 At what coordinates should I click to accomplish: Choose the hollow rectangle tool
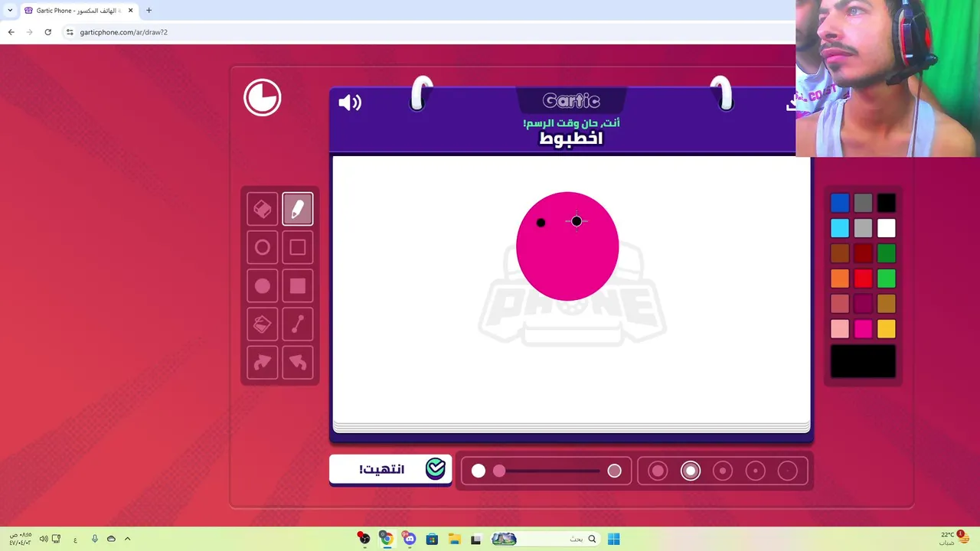(298, 247)
